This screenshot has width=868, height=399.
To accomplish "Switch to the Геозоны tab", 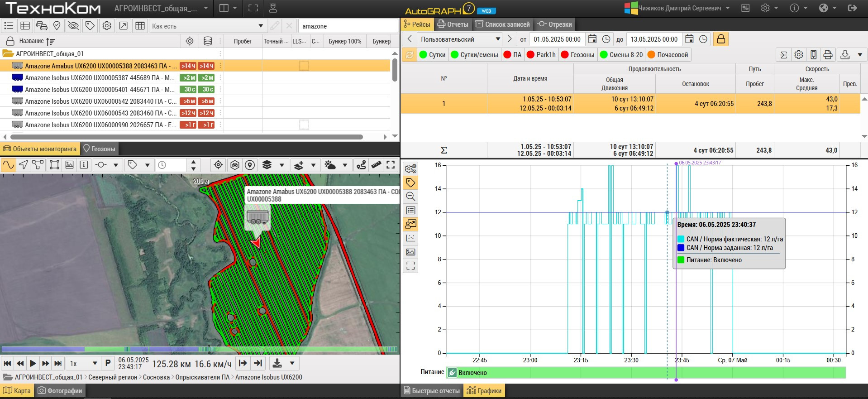I will coord(99,149).
